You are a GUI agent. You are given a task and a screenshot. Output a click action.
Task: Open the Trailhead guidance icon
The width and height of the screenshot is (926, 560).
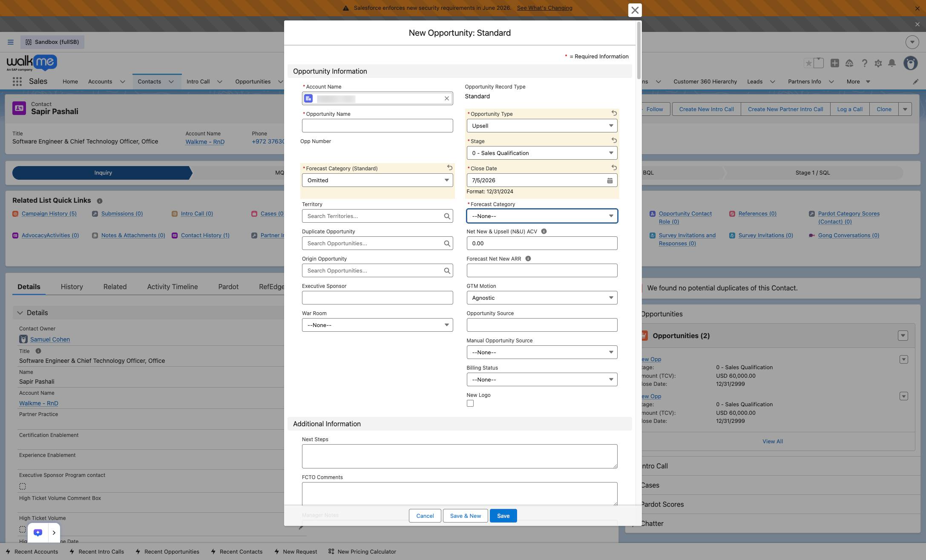(x=849, y=63)
